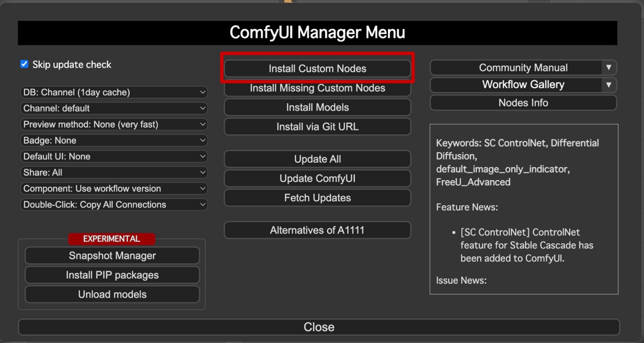This screenshot has height=343, width=644.
Task: Close the ComfyUI Manager Menu
Action: [x=318, y=327]
